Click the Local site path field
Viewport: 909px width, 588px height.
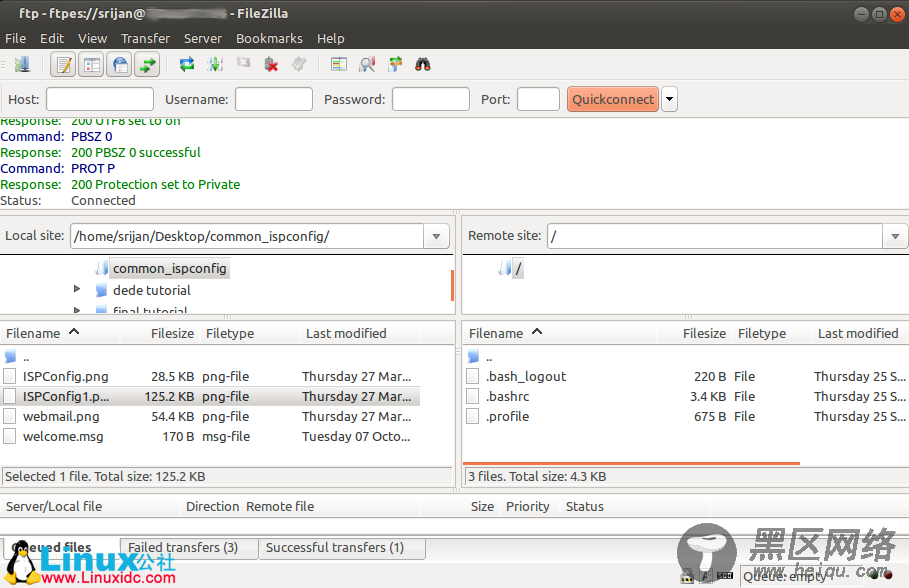248,237
